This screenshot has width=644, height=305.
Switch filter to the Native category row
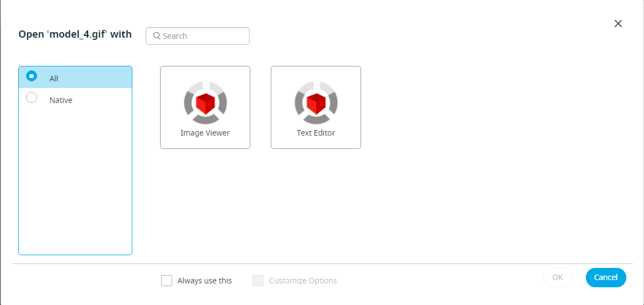tap(75, 99)
